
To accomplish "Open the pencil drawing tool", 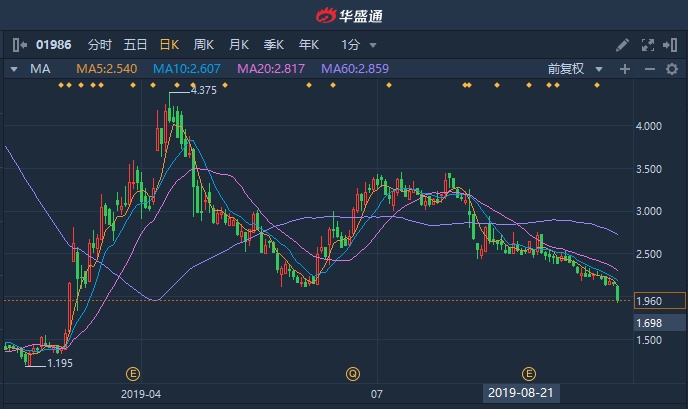I will (x=622, y=45).
